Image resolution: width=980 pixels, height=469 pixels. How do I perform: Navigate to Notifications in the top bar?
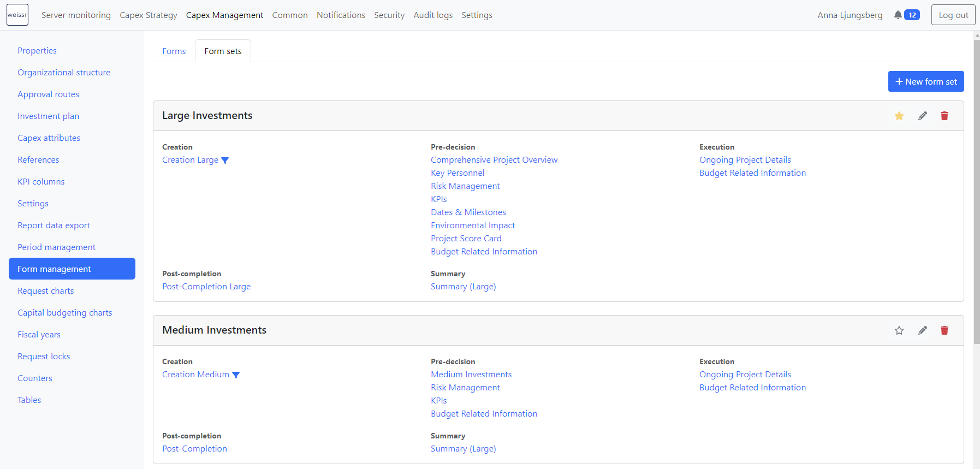[x=341, y=15]
